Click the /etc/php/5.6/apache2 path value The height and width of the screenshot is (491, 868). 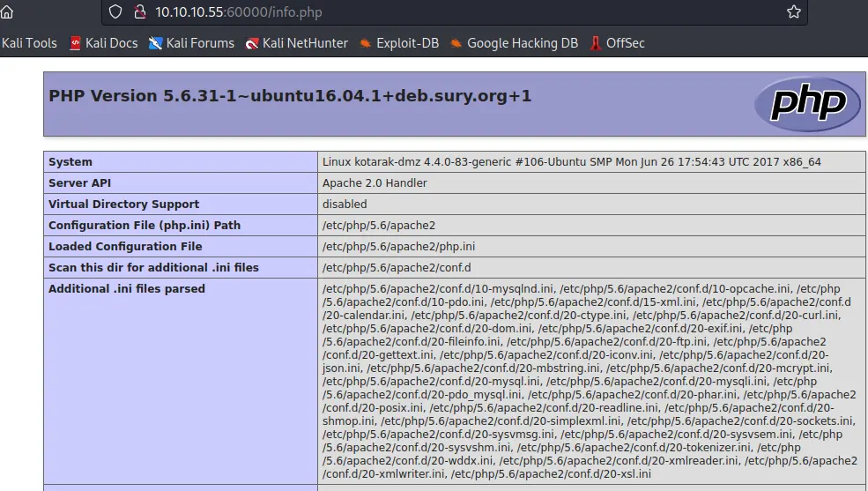tap(379, 226)
